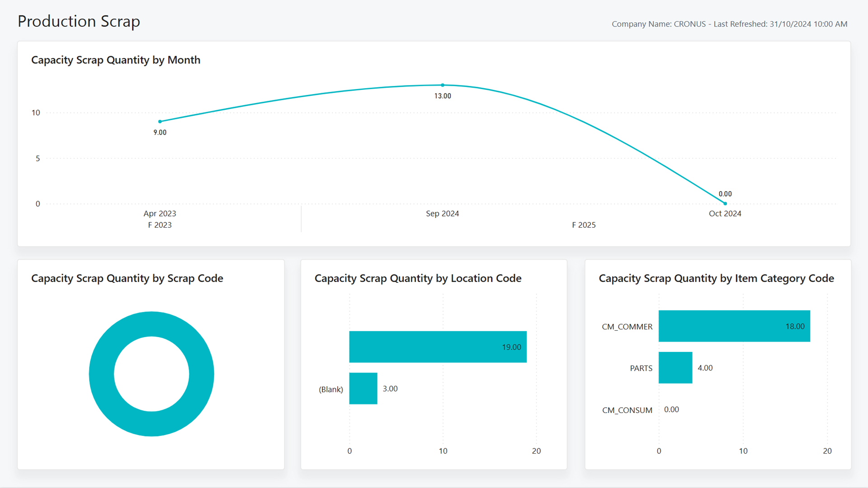
Task: Select the PARTS category bar
Action: click(x=675, y=368)
